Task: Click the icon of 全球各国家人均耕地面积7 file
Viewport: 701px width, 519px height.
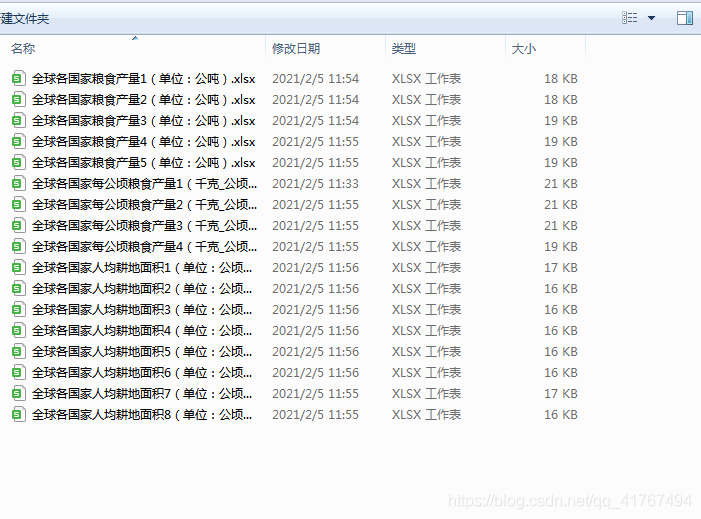Action: pyautogui.click(x=18, y=394)
